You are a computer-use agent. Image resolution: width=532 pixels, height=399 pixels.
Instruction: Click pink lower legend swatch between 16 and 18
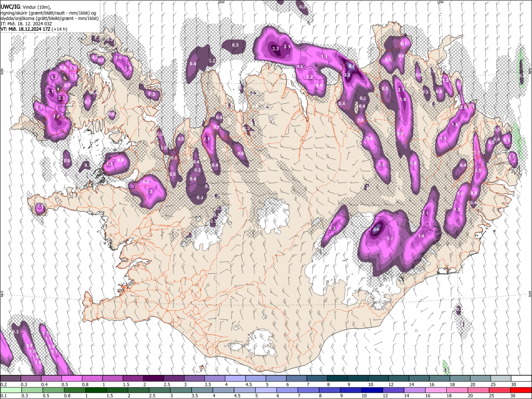(436, 390)
